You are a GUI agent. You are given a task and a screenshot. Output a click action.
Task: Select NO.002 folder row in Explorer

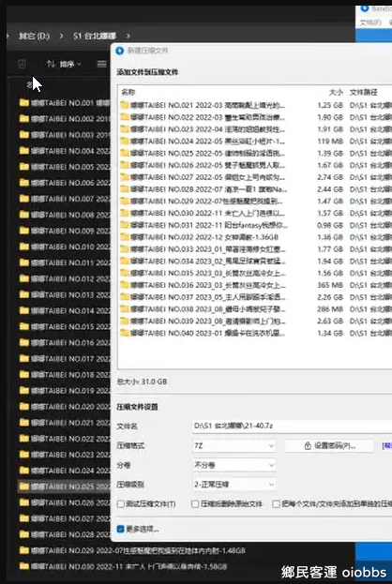(64, 118)
